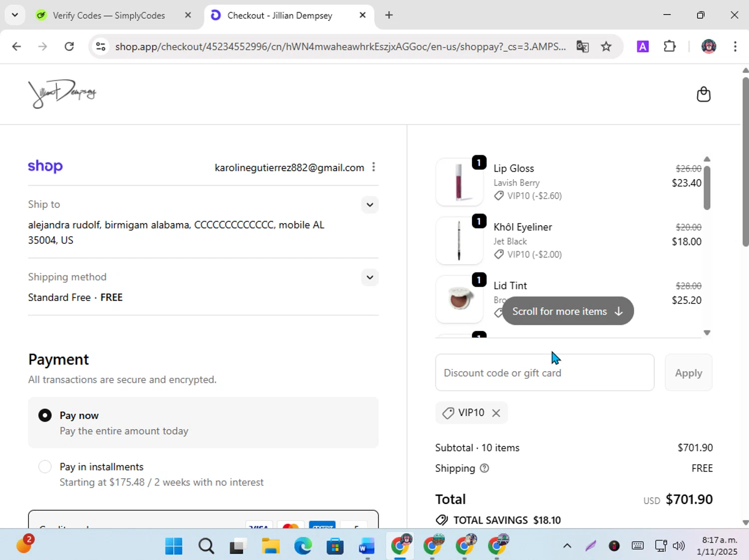Open the Extensions puzzle-piece menu

(670, 46)
